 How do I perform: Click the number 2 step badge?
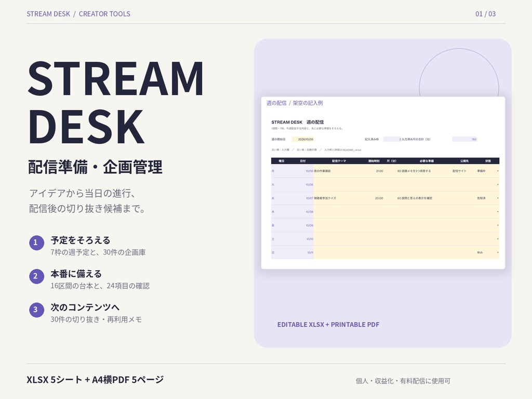(36, 276)
